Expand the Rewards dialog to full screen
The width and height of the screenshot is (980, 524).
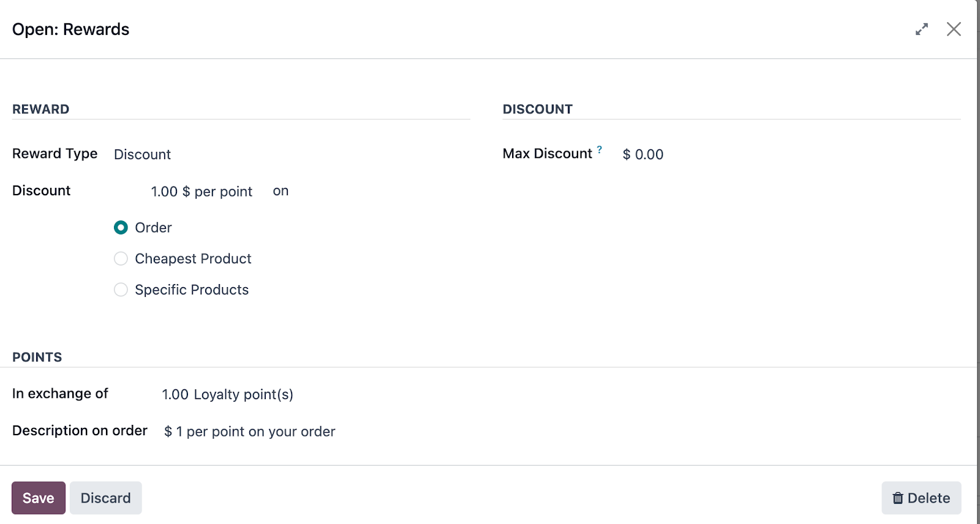[922, 29]
